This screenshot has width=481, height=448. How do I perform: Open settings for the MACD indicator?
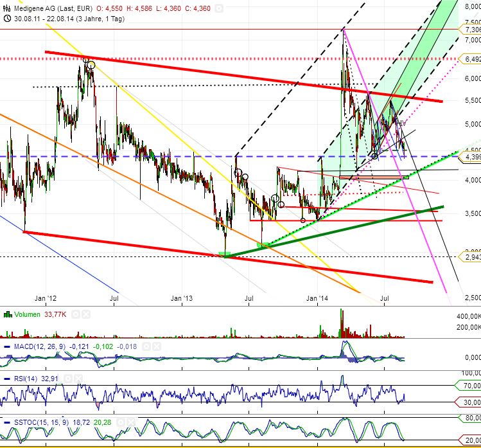point(146,346)
